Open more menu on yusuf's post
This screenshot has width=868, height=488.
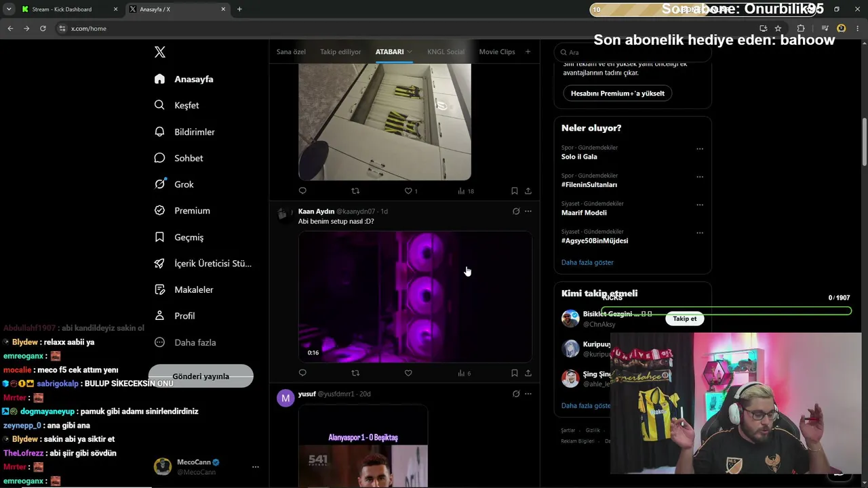pyautogui.click(x=528, y=394)
